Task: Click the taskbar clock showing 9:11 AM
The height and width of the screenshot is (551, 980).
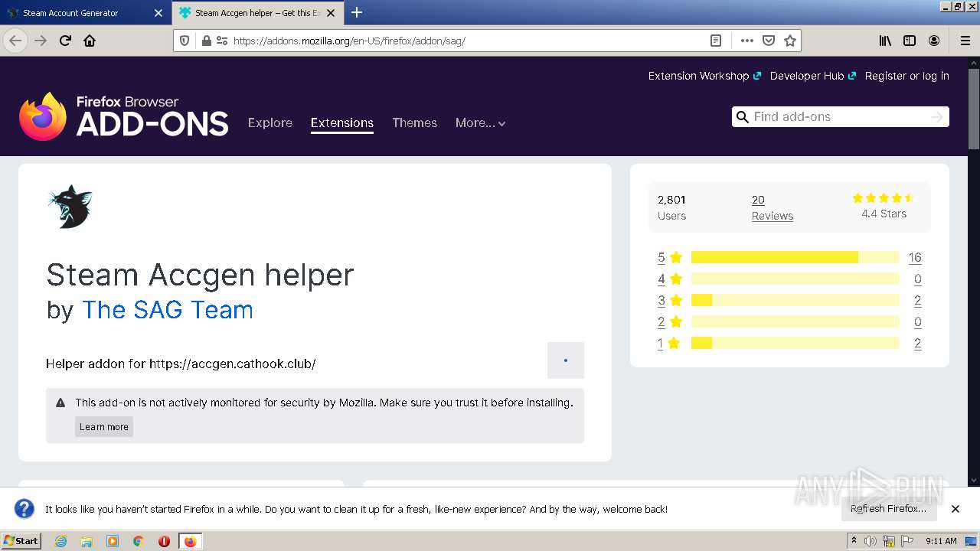Action: (941, 541)
